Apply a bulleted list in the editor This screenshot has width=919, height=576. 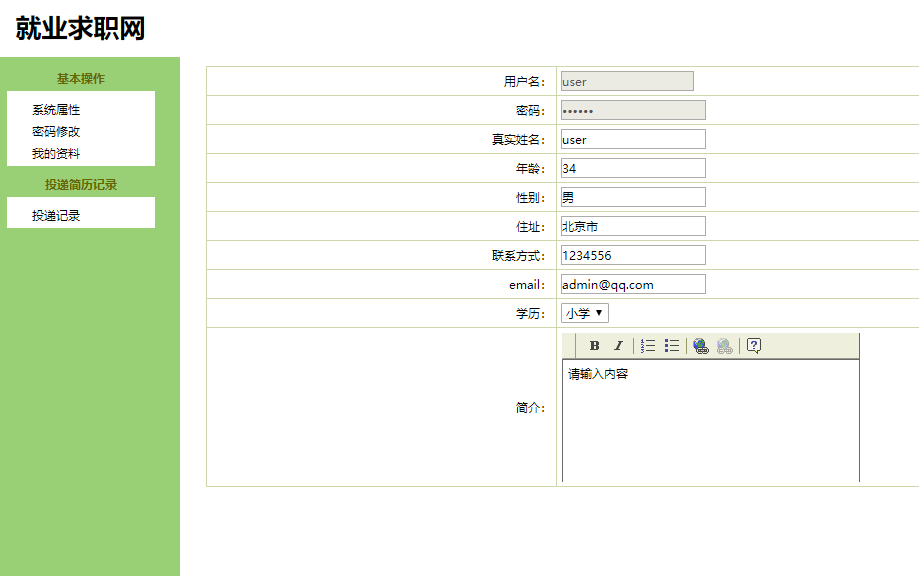pos(670,345)
